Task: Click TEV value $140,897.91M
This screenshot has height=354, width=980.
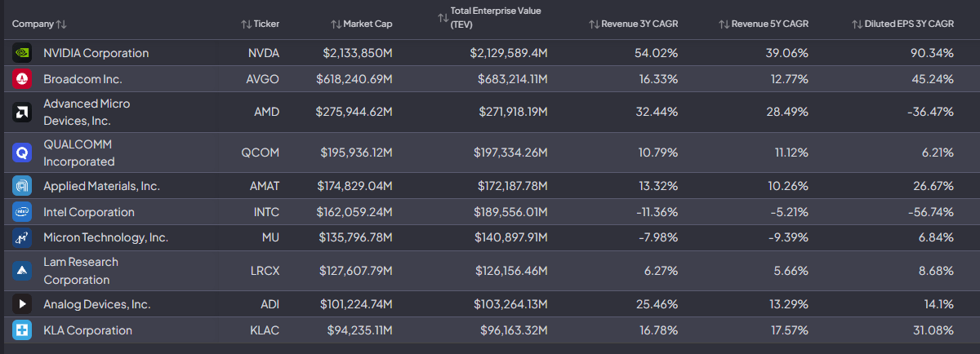Action: click(x=511, y=238)
